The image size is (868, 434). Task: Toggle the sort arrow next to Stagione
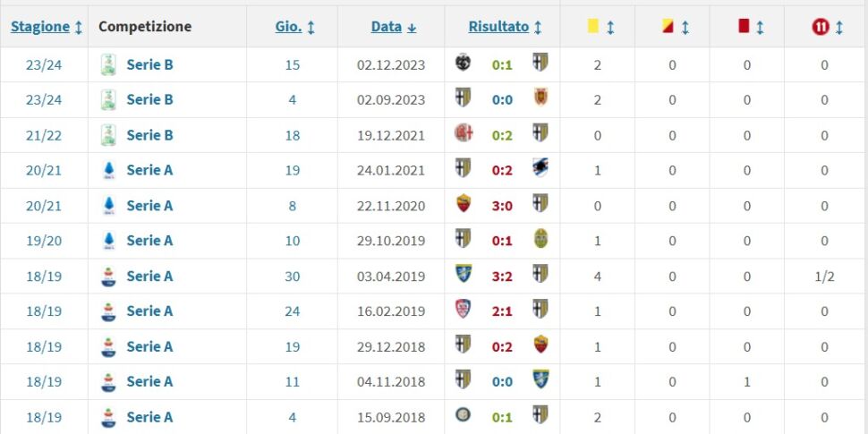click(x=79, y=27)
